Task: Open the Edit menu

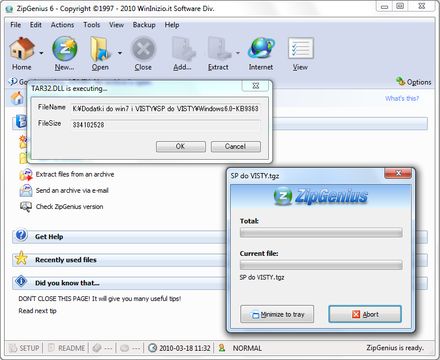Action: pos(36,25)
